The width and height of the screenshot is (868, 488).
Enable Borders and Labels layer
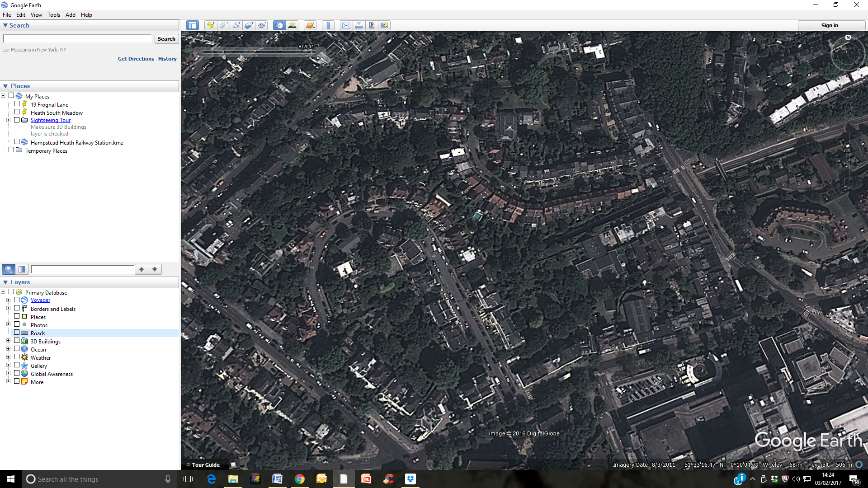[17, 308]
